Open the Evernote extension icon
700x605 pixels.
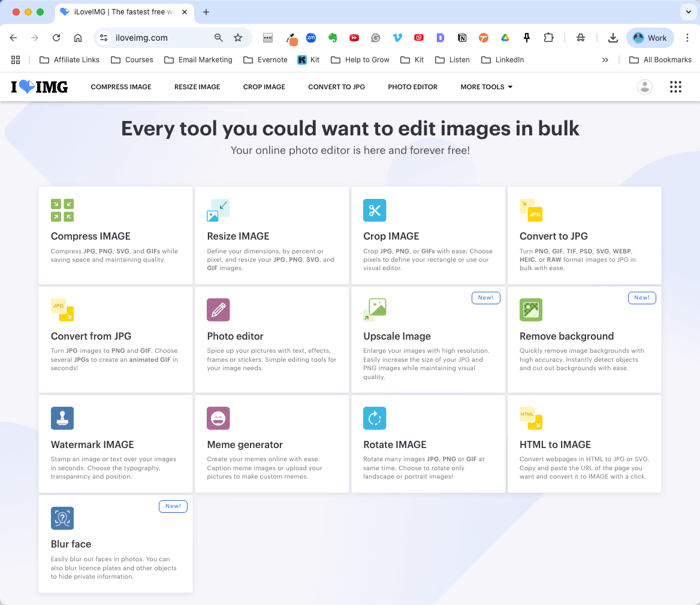point(333,38)
